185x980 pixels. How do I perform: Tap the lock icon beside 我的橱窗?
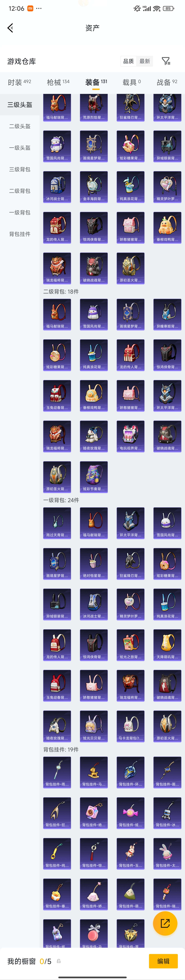[59, 961]
